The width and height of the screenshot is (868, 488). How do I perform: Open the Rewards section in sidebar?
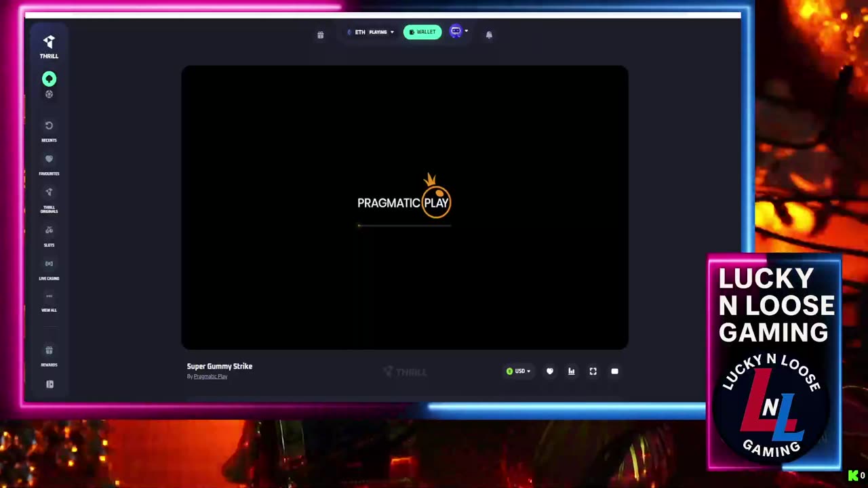click(x=49, y=357)
